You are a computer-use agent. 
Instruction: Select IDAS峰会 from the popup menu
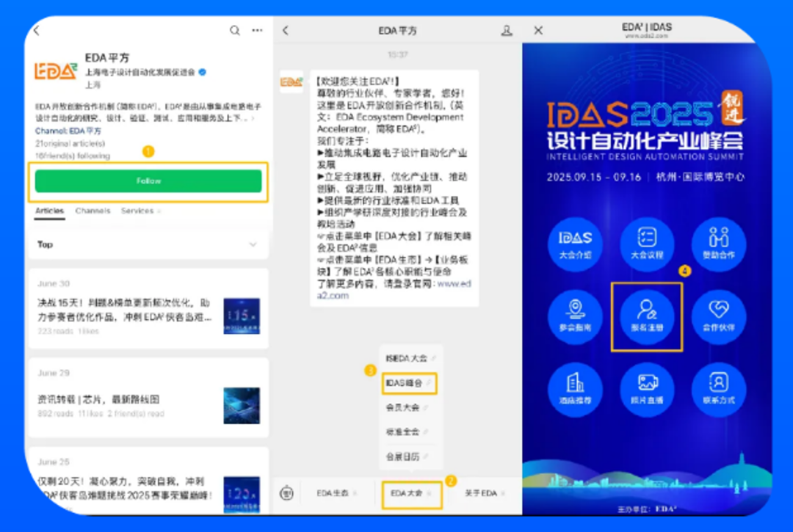pos(409,383)
